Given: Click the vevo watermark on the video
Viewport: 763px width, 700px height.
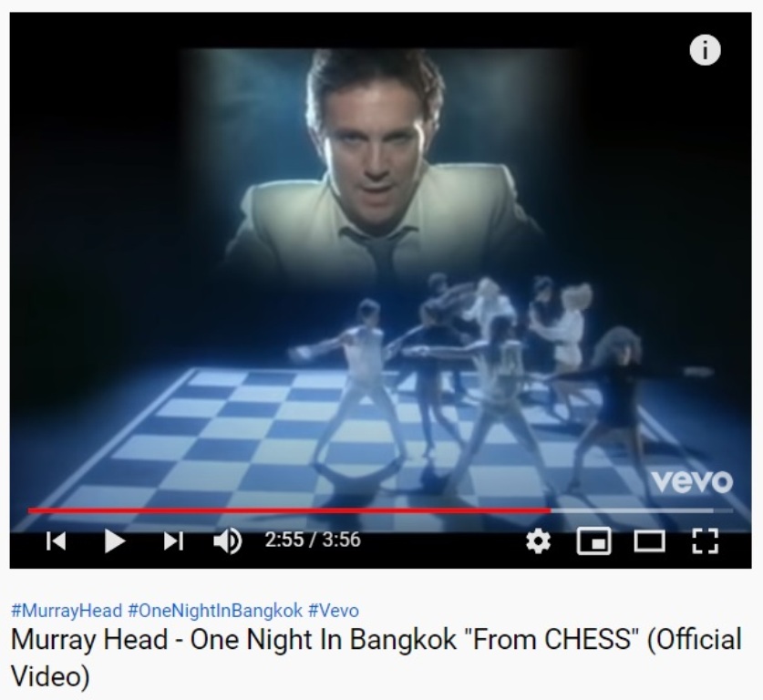Looking at the screenshot, I should (692, 481).
